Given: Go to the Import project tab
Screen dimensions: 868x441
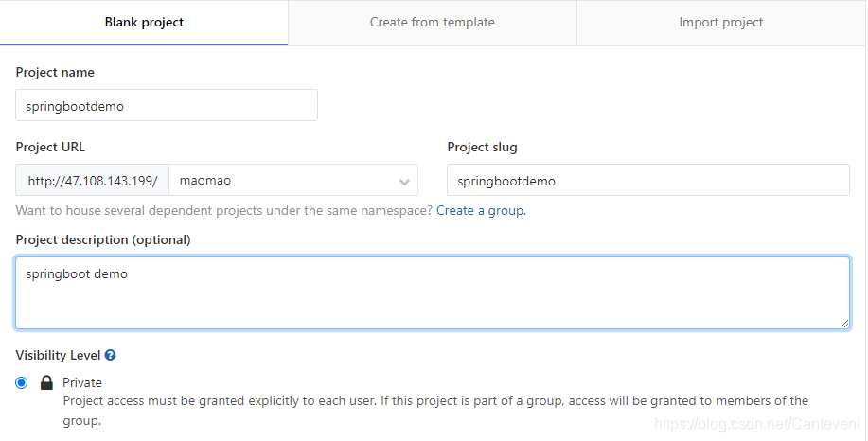Looking at the screenshot, I should click(x=720, y=23).
